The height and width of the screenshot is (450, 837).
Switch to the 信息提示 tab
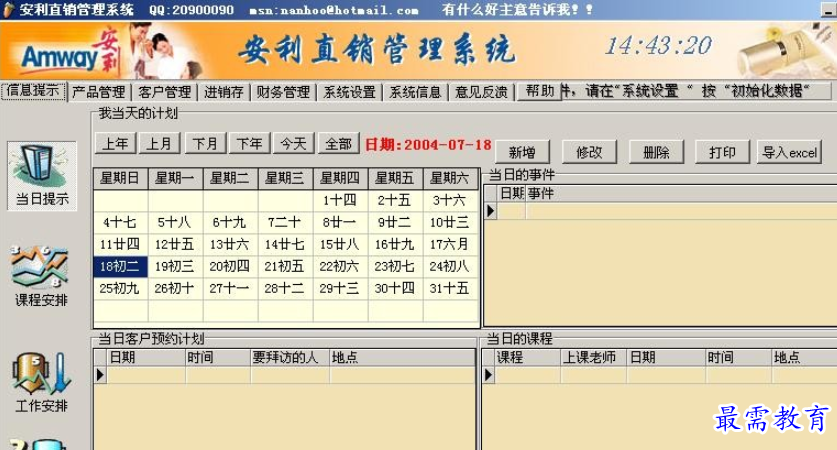pos(33,91)
